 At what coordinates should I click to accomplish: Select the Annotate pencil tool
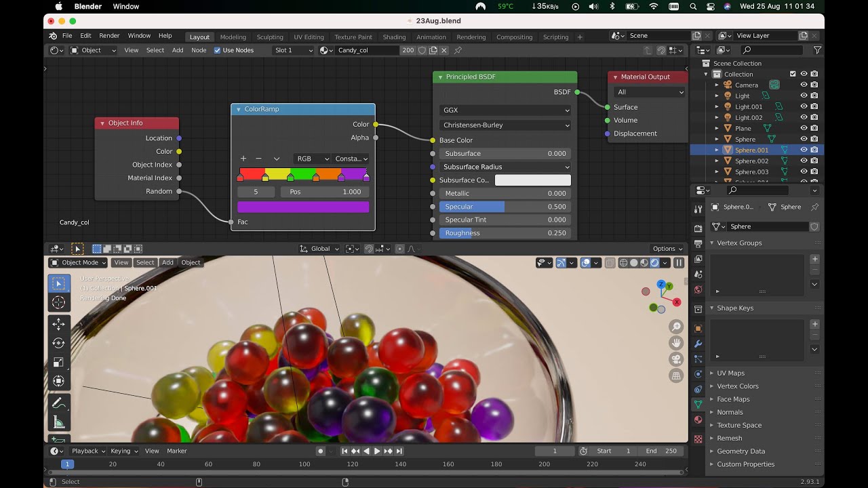(x=58, y=403)
